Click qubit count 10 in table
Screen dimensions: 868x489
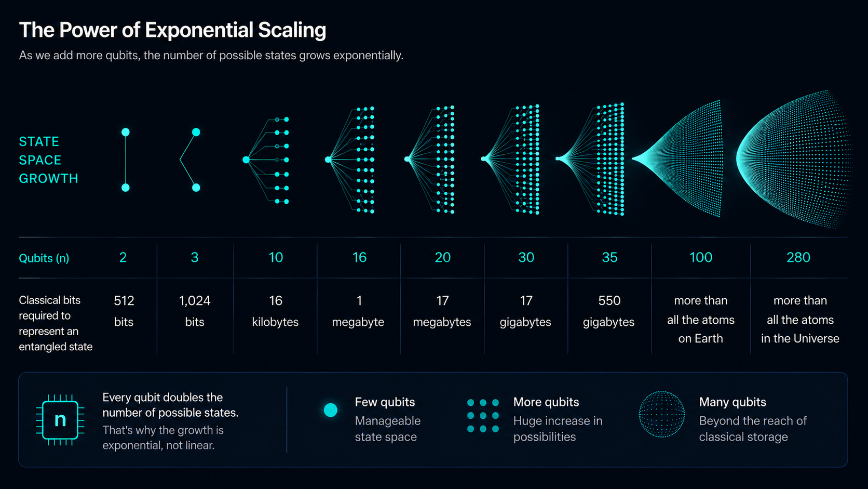[x=276, y=257]
